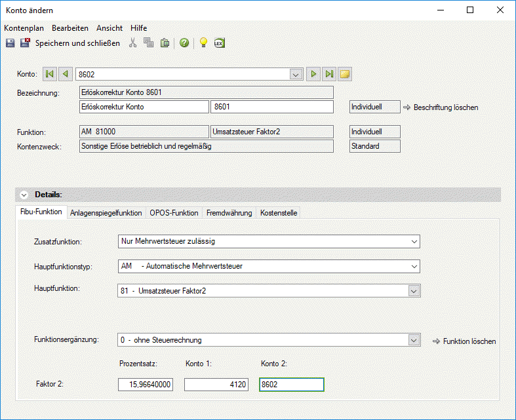Click the cut scissors icon

point(133,43)
